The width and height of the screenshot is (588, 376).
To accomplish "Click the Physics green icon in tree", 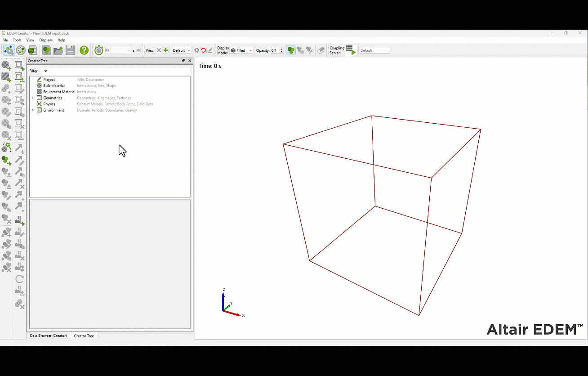I will tap(39, 104).
